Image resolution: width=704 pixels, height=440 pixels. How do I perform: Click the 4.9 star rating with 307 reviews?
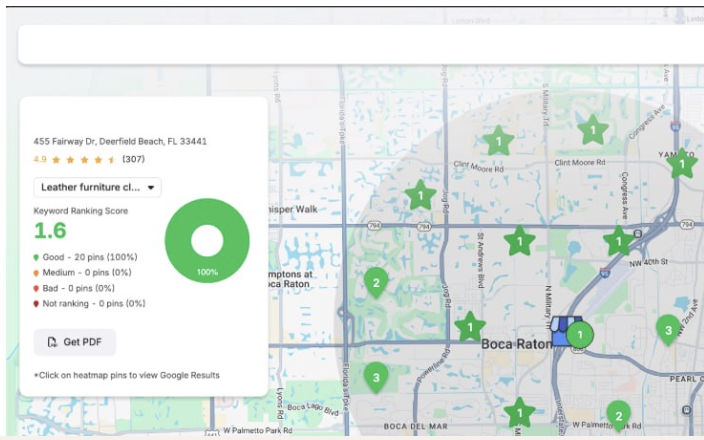(89, 159)
